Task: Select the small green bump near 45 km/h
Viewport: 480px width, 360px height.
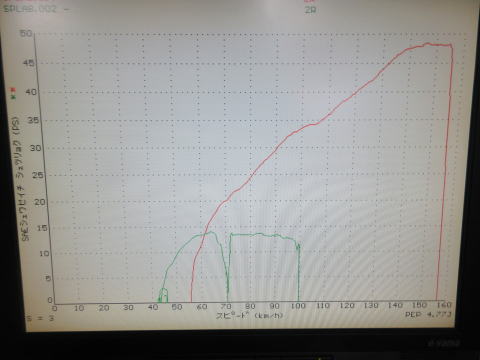Action: point(163,295)
